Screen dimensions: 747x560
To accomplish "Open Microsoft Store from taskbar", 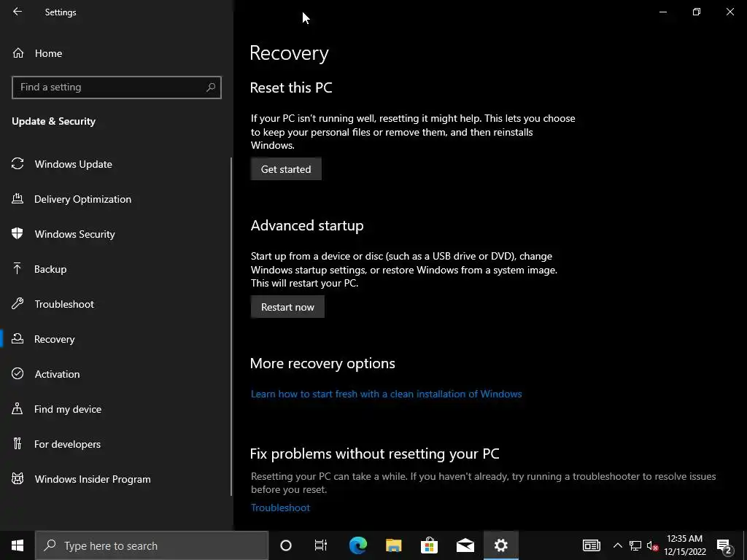I will [429, 545].
